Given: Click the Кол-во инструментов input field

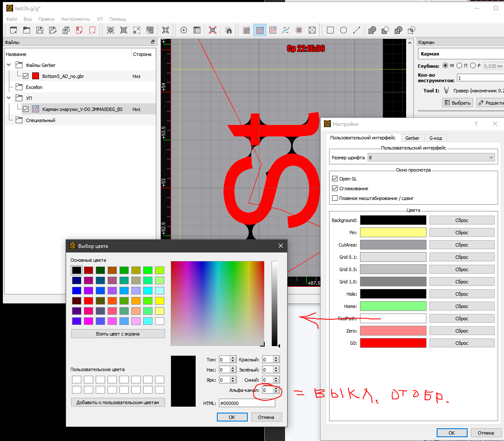Looking at the screenshot, I should click(481, 78).
